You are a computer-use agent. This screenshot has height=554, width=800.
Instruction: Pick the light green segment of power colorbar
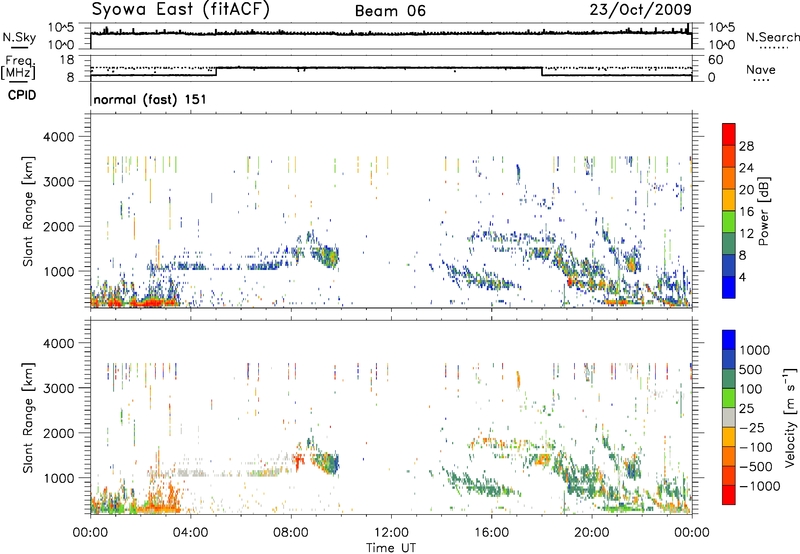[729, 222]
